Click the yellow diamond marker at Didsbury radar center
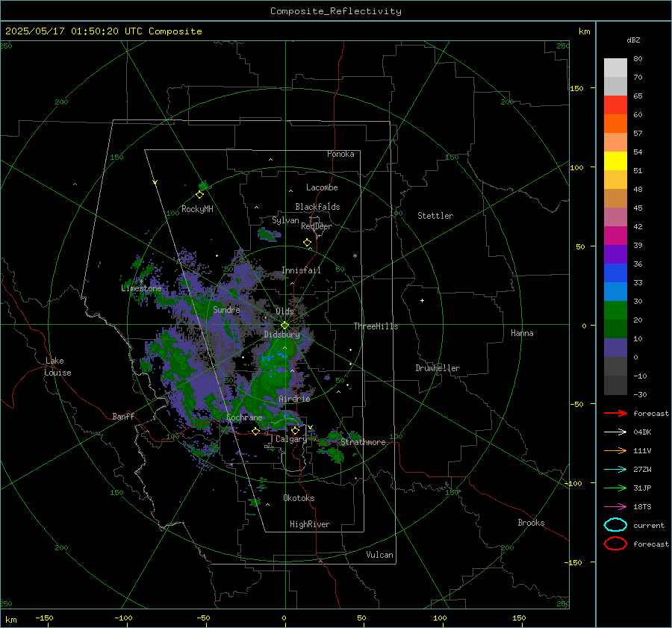The height and width of the screenshot is (628, 672). pos(284,326)
